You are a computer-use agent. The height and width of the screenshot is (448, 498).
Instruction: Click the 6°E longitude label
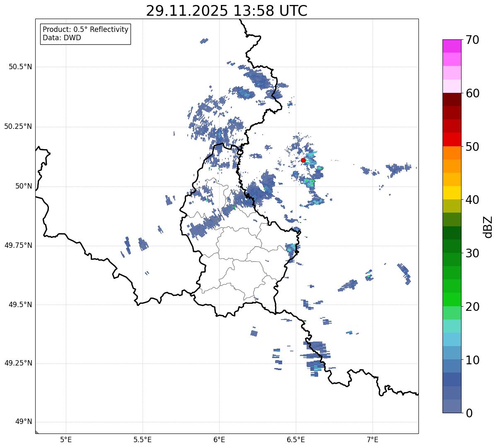click(x=219, y=440)
